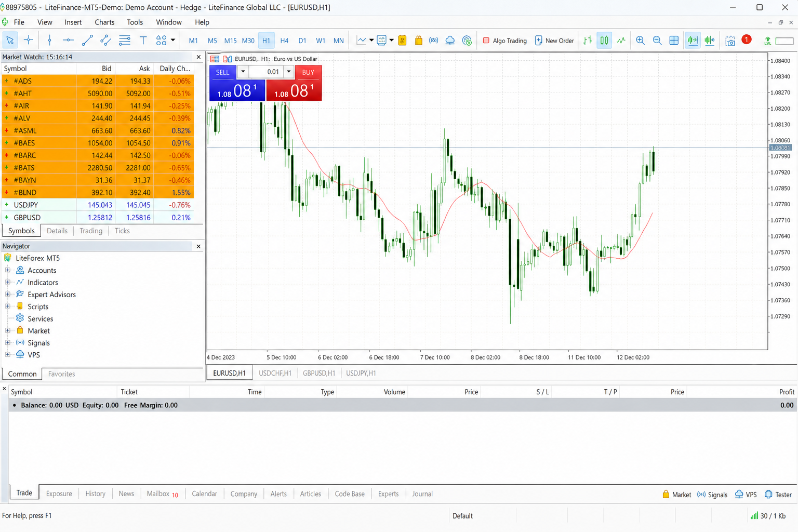The image size is (798, 532).
Task: Expand the Expert Advisors tree node
Action: (x=8, y=294)
